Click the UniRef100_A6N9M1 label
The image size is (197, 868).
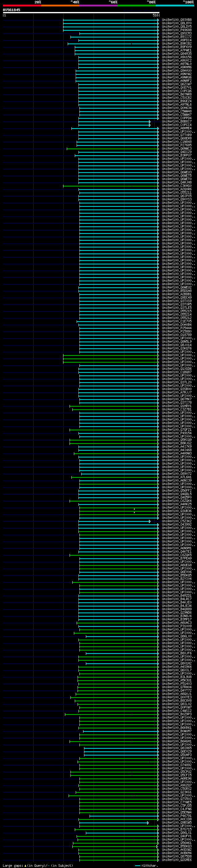point(177,548)
